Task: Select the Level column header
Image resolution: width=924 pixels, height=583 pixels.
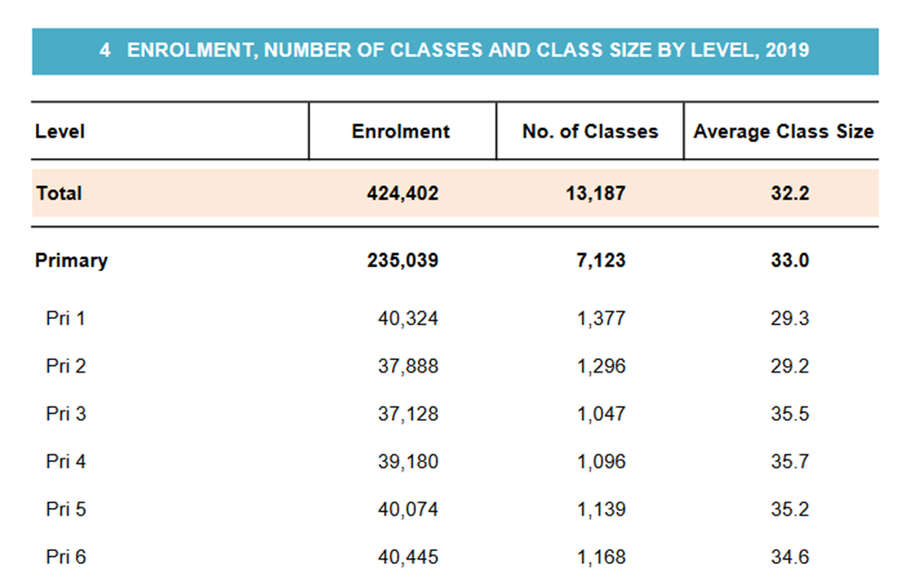Action: tap(60, 132)
